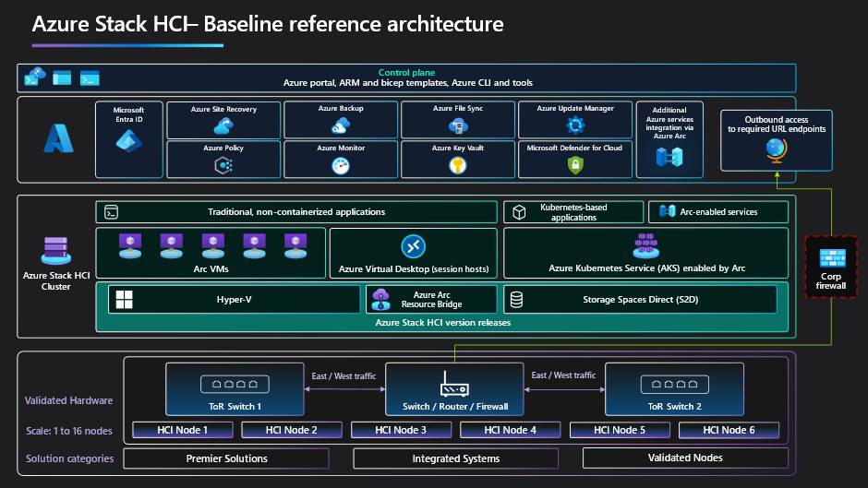Screen dimensions: 868x488
Task: Click the Hyper-V Windows logo icon
Action: coord(124,299)
